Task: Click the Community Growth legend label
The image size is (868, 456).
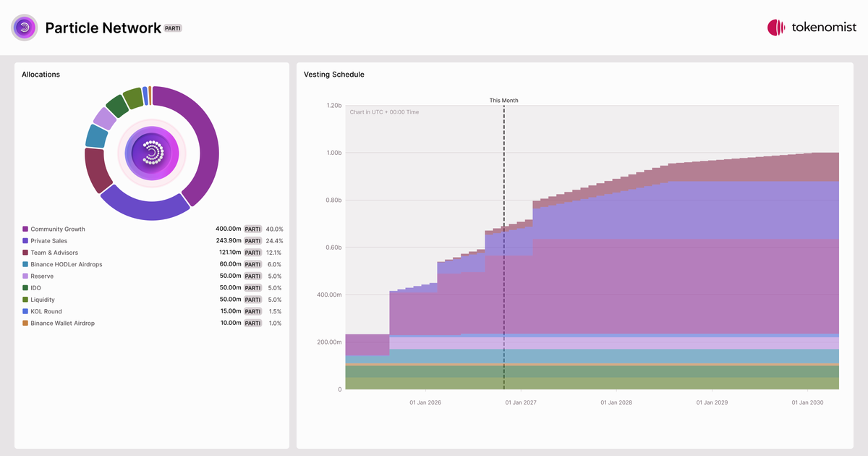Action: (x=58, y=229)
